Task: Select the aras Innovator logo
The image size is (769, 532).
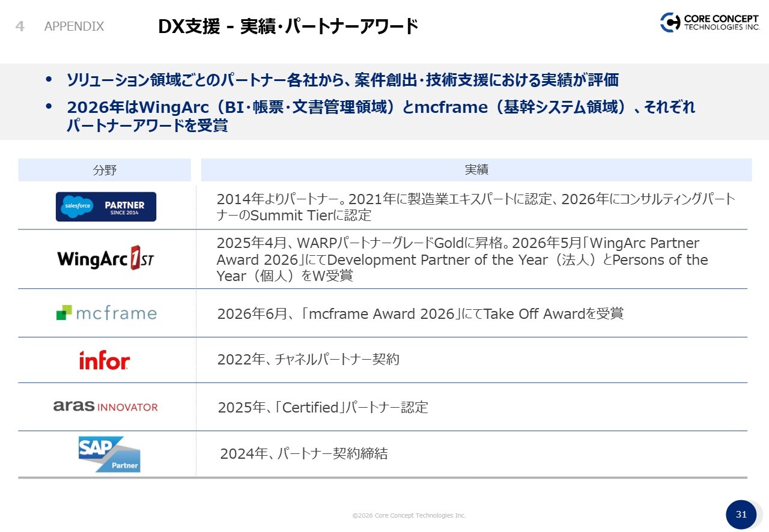Action: [x=106, y=407]
